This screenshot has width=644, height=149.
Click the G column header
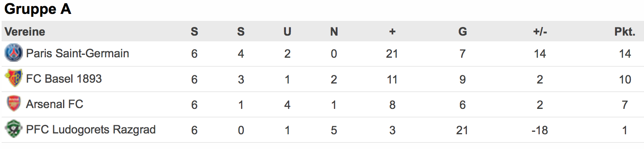tap(462, 32)
